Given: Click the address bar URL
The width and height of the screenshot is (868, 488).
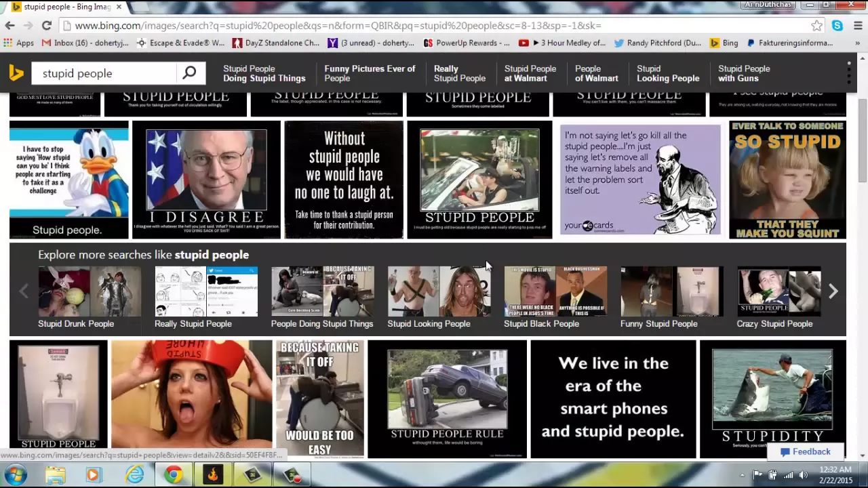Looking at the screenshot, I should (338, 26).
